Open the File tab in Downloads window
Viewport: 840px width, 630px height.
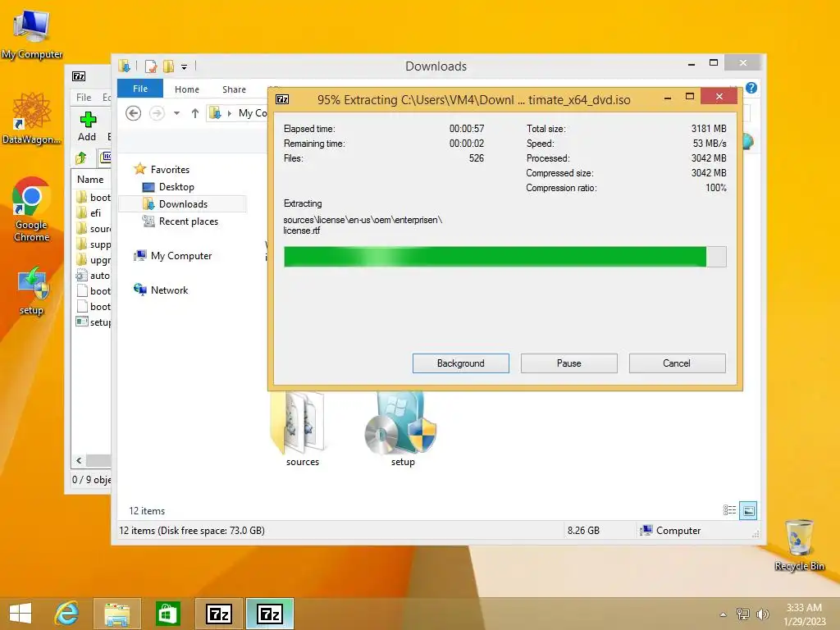pos(140,89)
